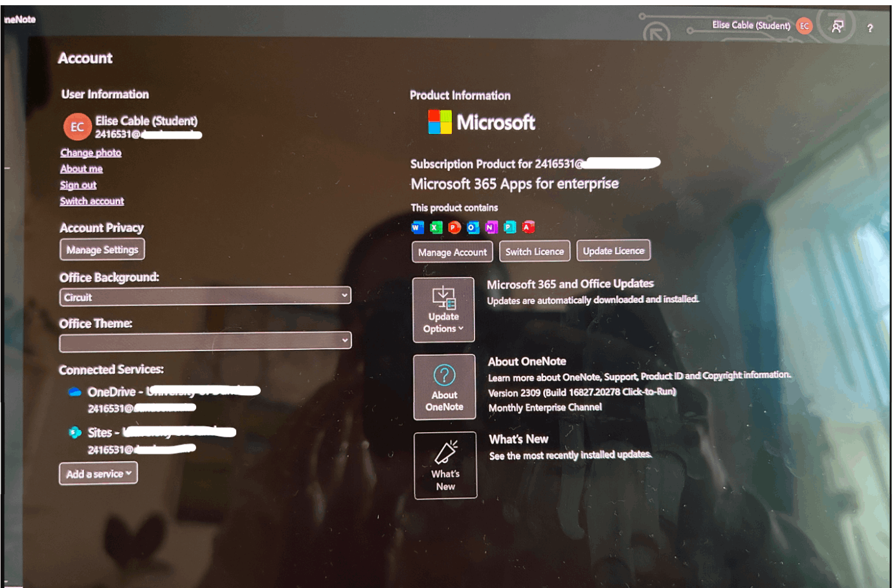
Task: Click Manage Settings under Account Privacy
Action: tap(102, 250)
